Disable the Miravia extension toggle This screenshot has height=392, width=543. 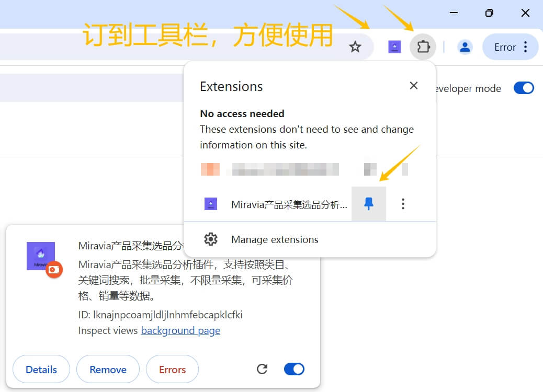click(x=294, y=369)
